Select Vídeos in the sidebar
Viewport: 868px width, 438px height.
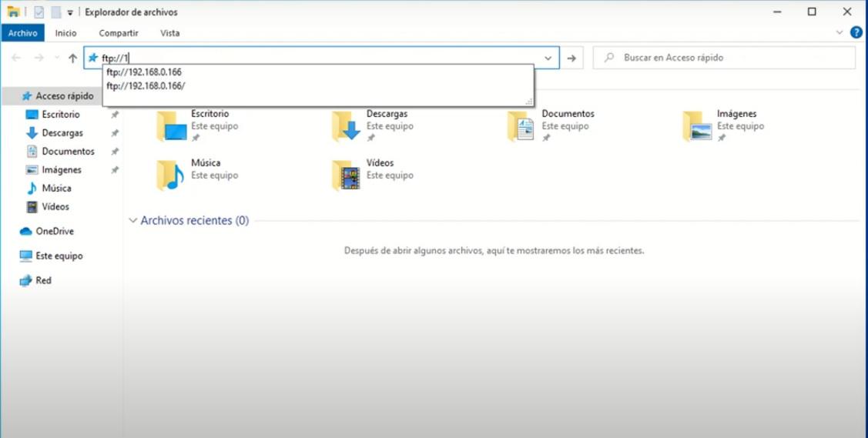[55, 206]
